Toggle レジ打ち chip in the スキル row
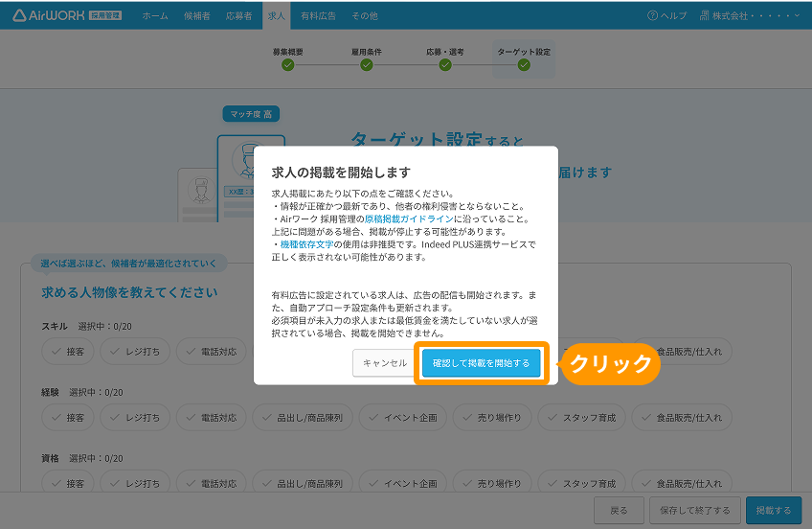 pyautogui.click(x=135, y=352)
